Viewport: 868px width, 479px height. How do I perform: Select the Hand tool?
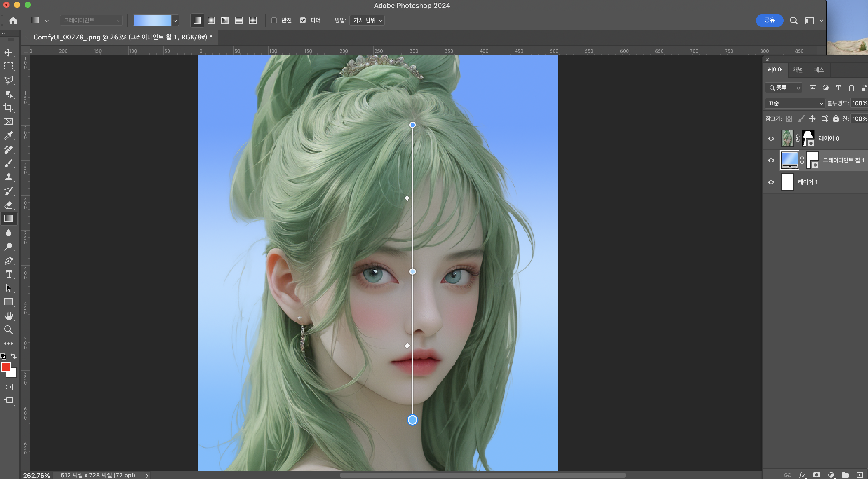(x=9, y=316)
